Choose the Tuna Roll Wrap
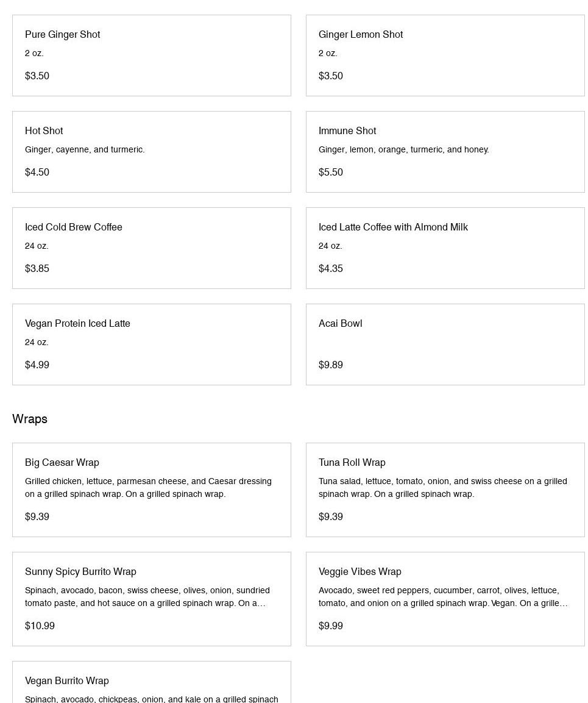The height and width of the screenshot is (703, 588). 445,490
